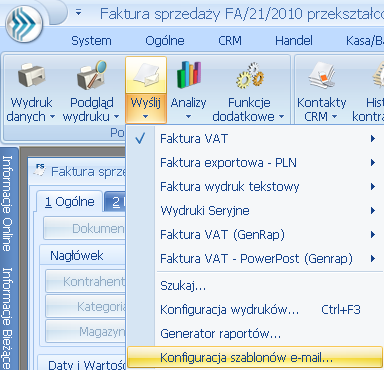Expand the Faktura exportowa - PLN submenu arrow

pos(373,163)
